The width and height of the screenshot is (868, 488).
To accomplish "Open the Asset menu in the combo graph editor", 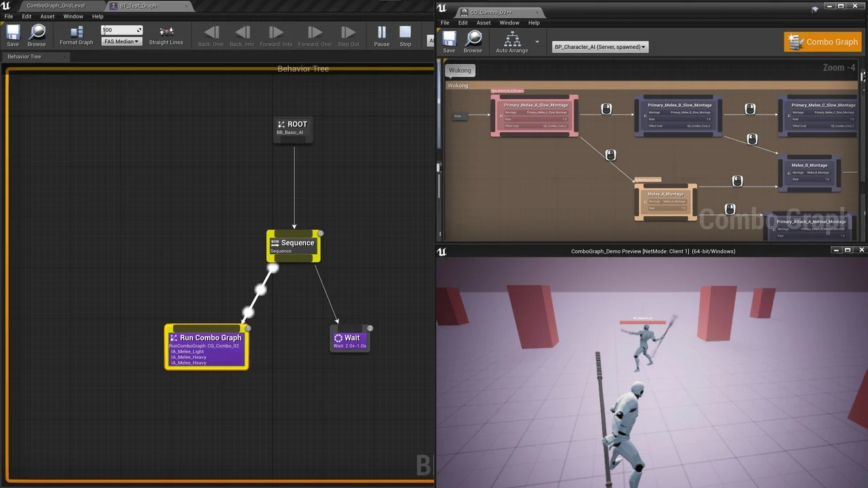I will coord(483,22).
